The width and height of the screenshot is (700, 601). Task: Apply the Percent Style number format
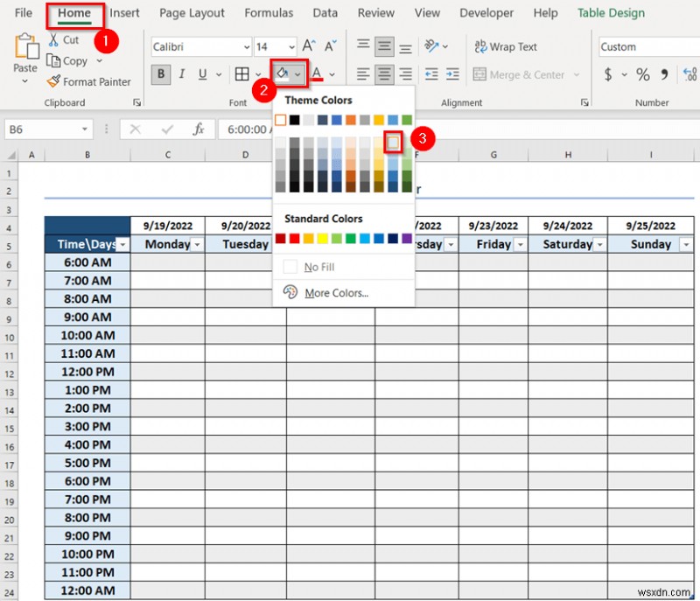[x=642, y=74]
